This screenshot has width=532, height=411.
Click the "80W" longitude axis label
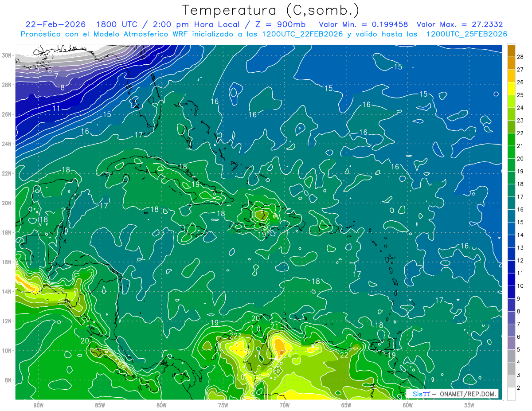(161, 405)
